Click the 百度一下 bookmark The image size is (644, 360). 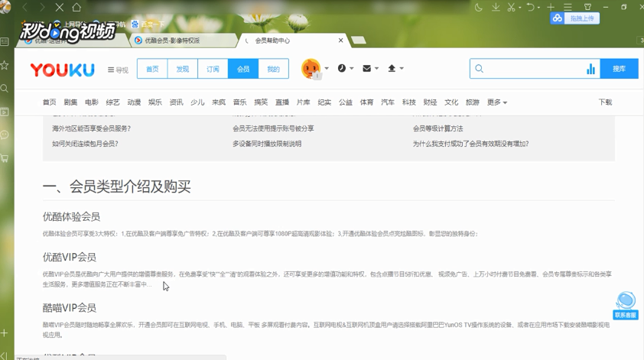(148, 24)
